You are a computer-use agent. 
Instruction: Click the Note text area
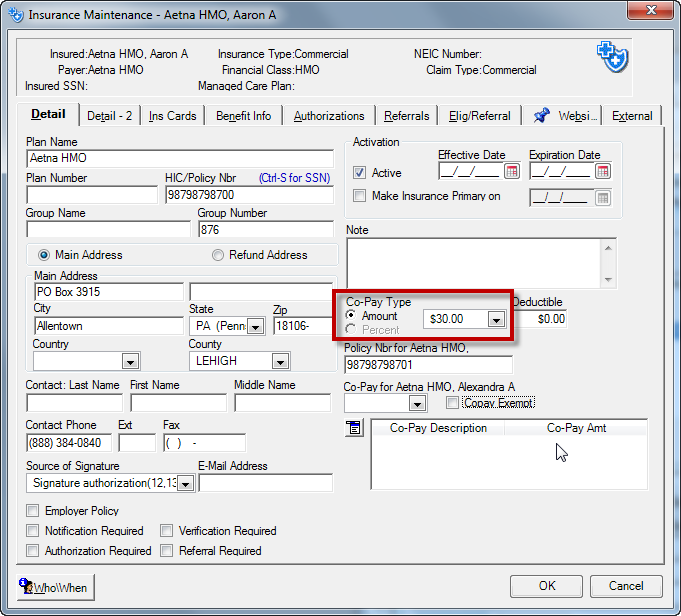tap(474, 263)
